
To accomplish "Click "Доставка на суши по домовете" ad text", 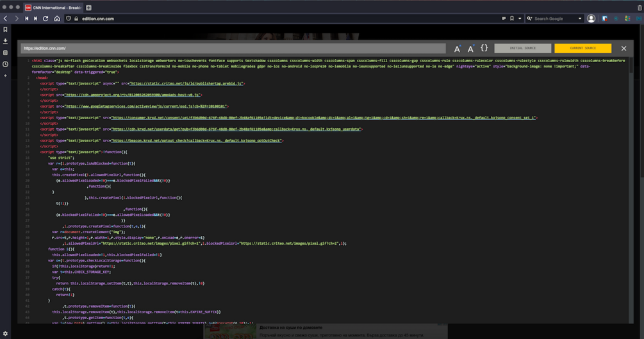I will point(291,327).
